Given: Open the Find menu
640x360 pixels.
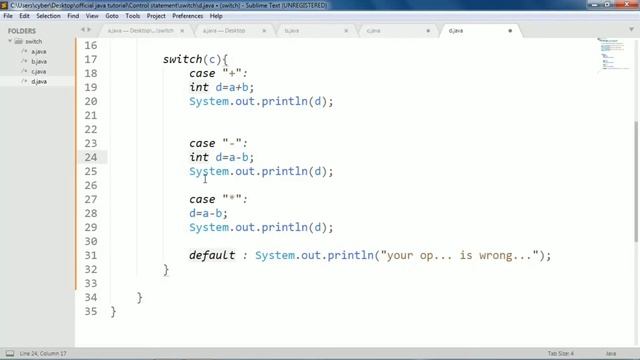Looking at the screenshot, I should (73, 16).
